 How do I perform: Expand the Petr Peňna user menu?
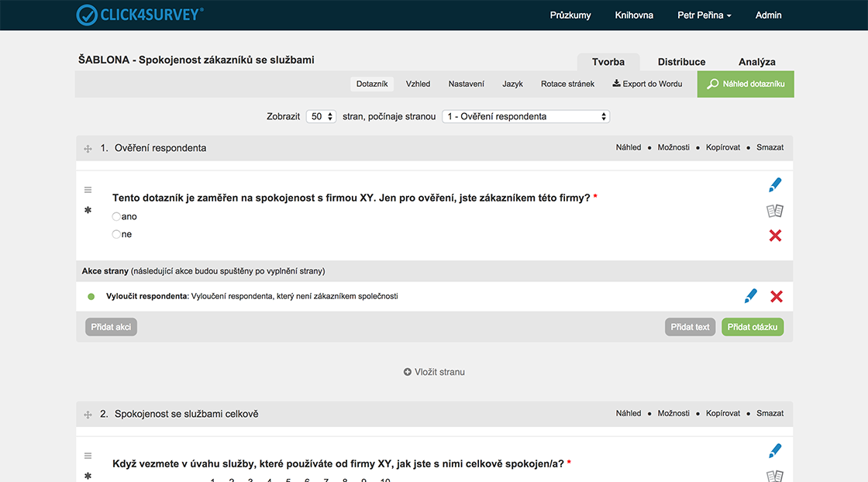704,15
